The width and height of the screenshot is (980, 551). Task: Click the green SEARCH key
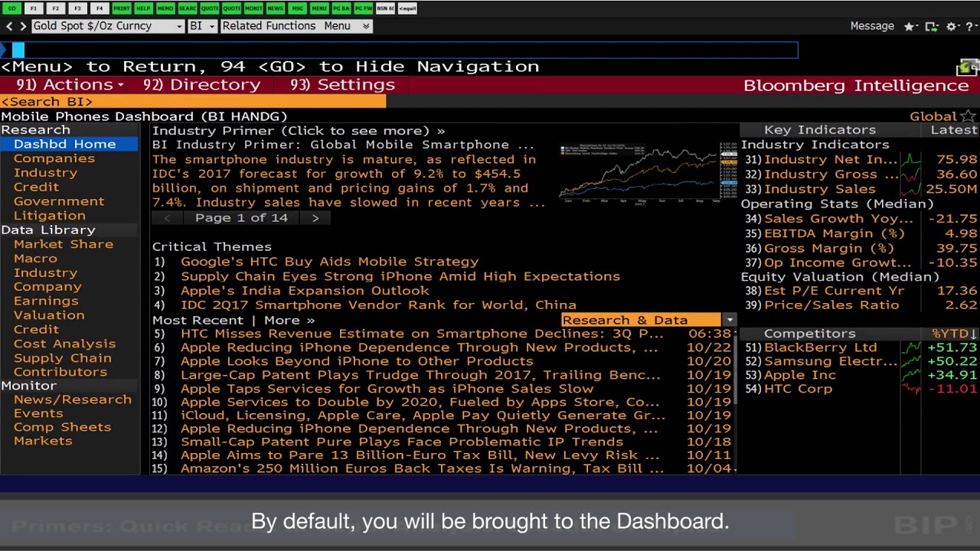[188, 8]
